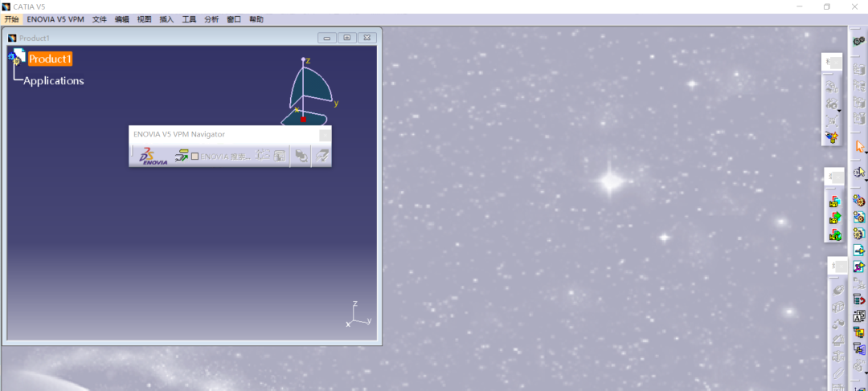Close the ENOVIA V5 VPM Navigator toolbar
This screenshot has width=868, height=391.
click(325, 134)
